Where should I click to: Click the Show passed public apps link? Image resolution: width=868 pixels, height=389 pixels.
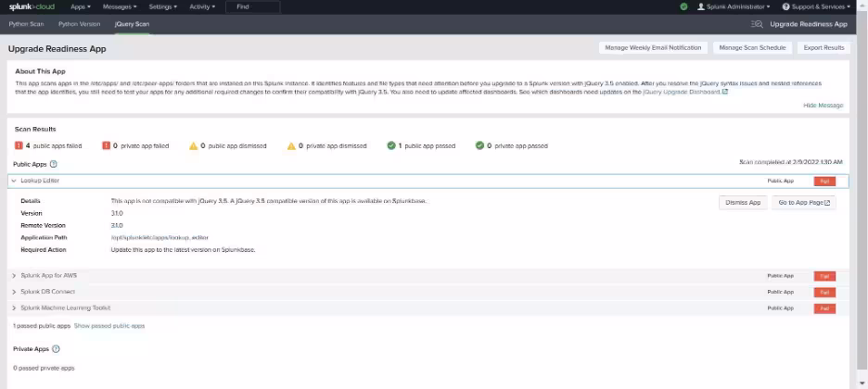pyautogui.click(x=109, y=326)
